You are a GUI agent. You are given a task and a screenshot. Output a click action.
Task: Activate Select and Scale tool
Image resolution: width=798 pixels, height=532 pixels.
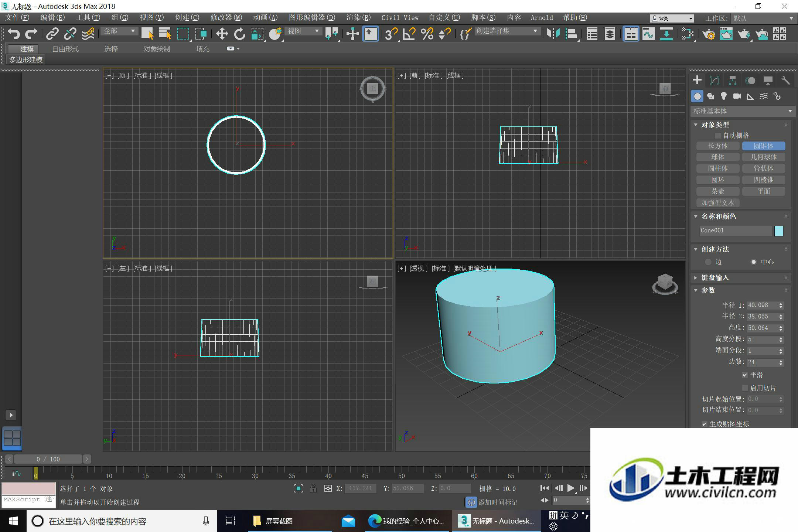(258, 34)
